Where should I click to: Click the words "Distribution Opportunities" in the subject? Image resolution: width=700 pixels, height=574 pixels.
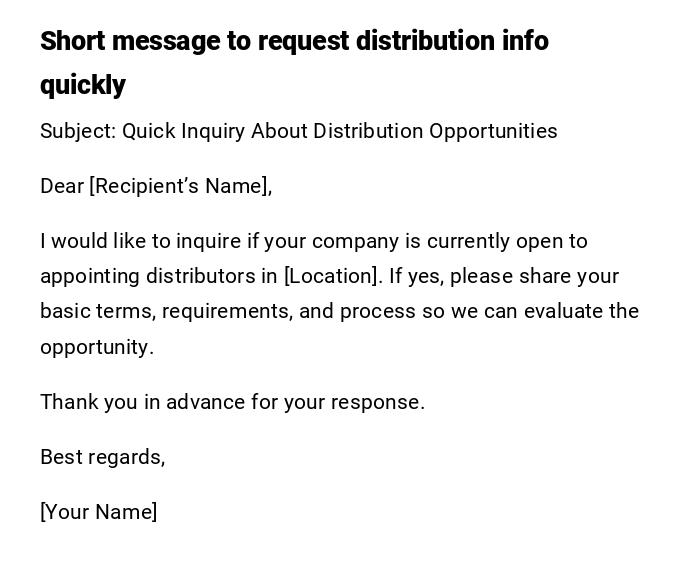tap(435, 131)
